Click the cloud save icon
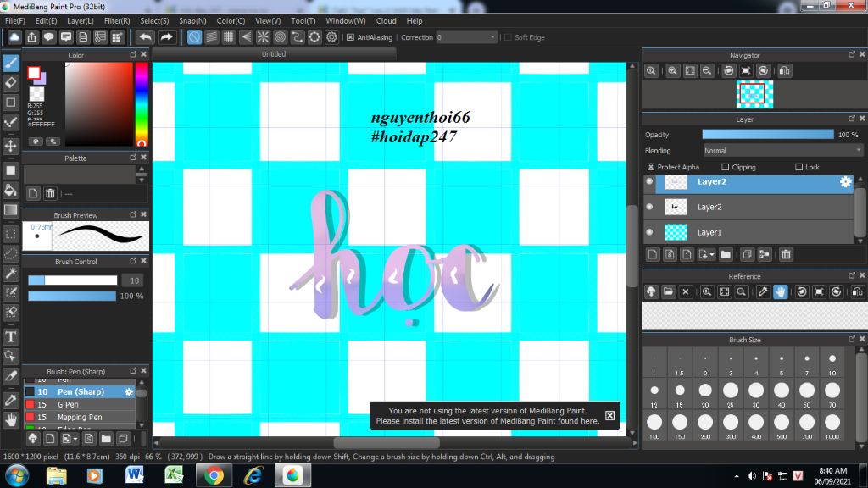The image size is (868, 488). coord(14,37)
